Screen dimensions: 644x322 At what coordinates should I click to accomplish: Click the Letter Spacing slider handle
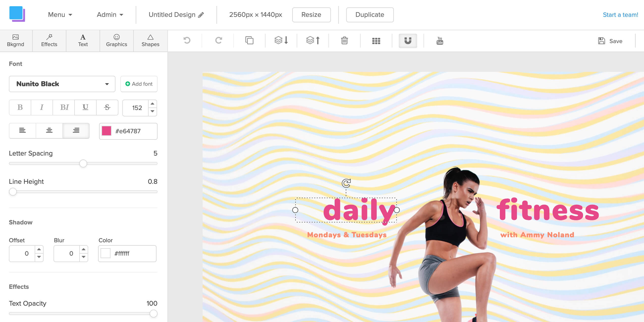[83, 163]
